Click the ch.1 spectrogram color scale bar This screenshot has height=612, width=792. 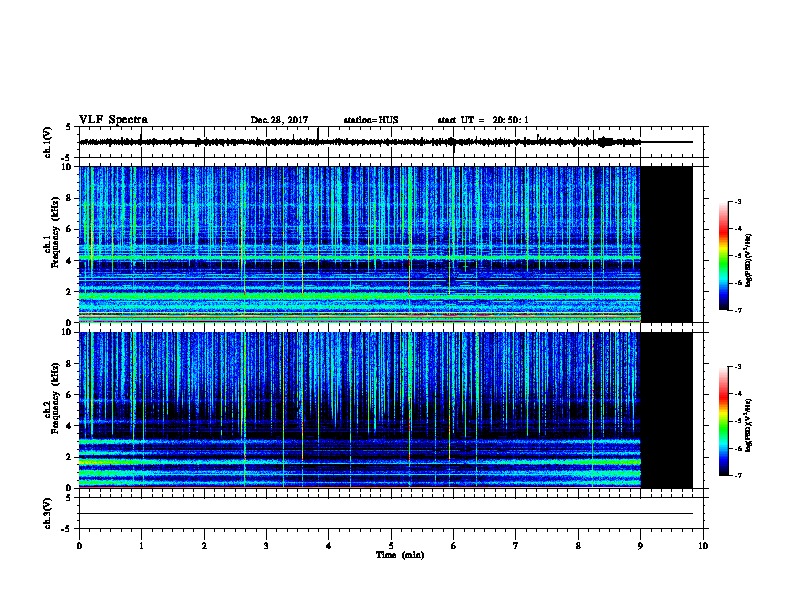(x=724, y=256)
